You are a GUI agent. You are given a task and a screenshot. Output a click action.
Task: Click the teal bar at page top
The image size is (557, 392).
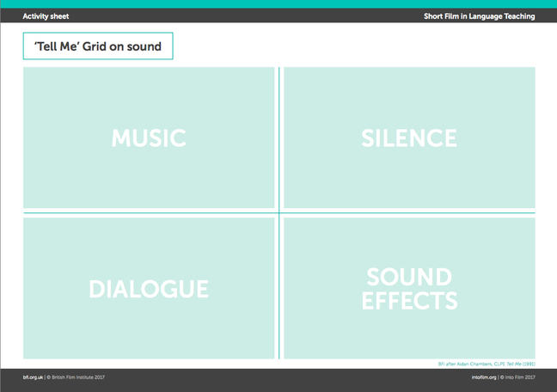click(x=278, y=4)
